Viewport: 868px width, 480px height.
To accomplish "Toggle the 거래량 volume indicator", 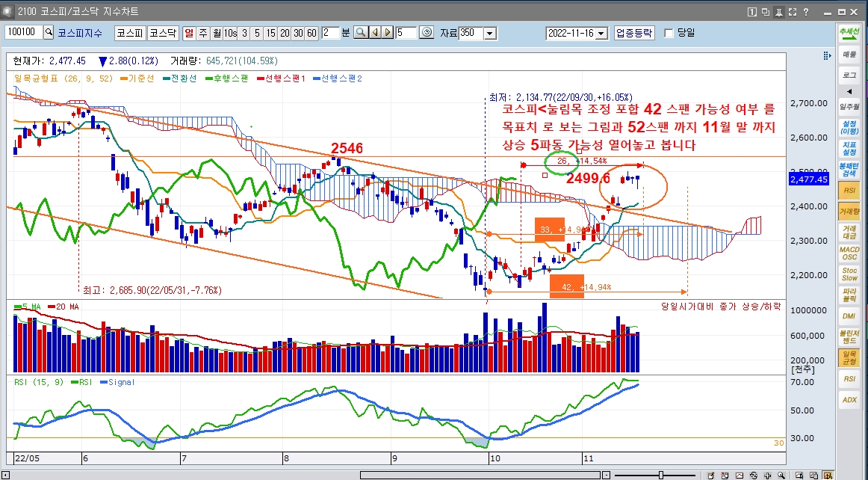I will [x=849, y=211].
